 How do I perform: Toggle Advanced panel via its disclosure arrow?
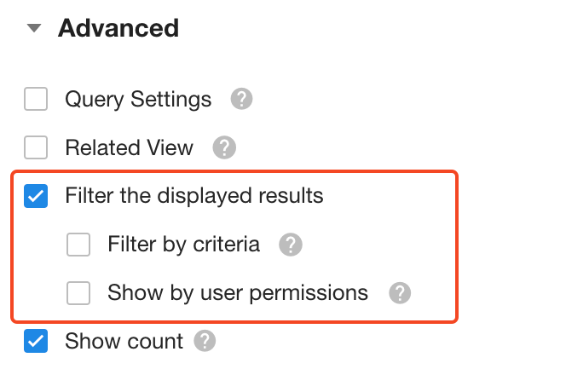[x=34, y=28]
